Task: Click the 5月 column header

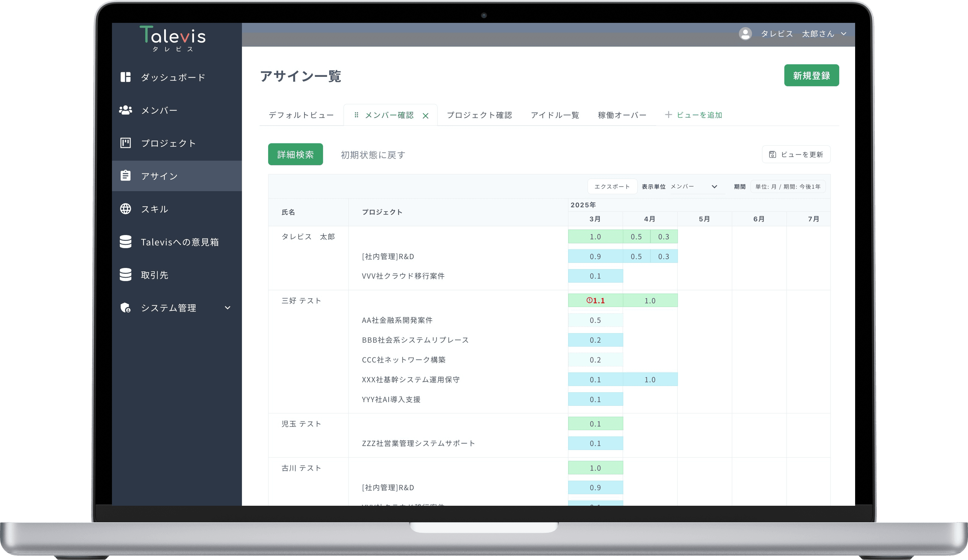Action: pos(704,219)
